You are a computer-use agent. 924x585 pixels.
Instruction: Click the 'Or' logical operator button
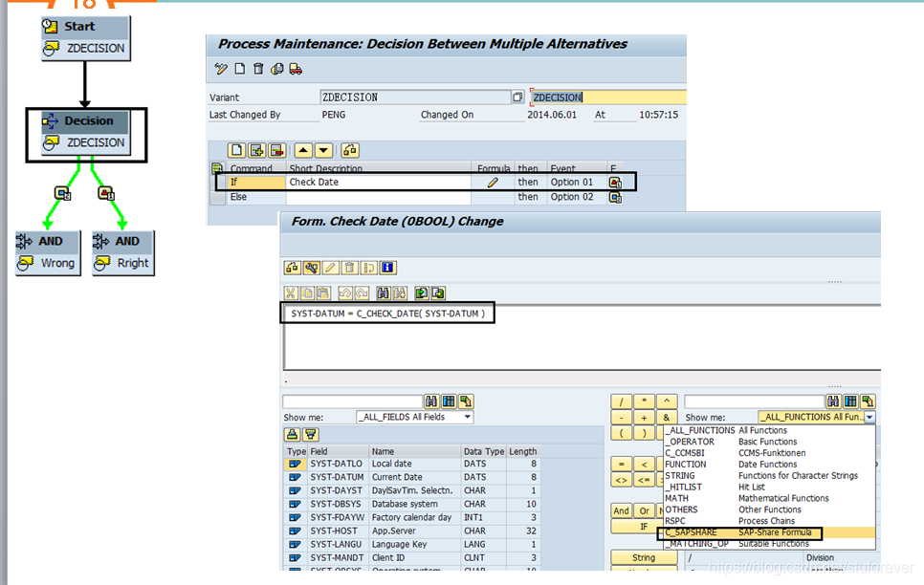(x=644, y=510)
